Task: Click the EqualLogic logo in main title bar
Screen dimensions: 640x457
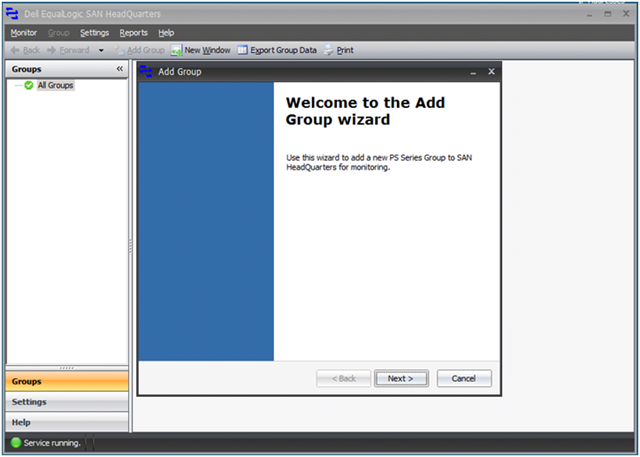Action: [x=12, y=13]
